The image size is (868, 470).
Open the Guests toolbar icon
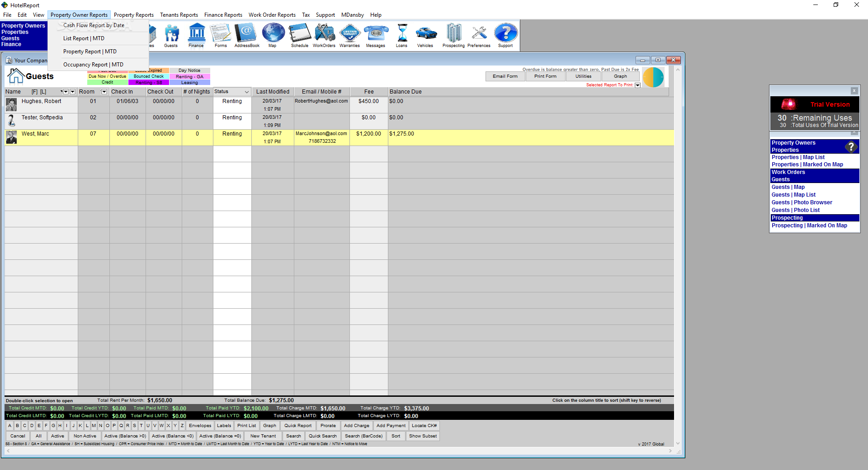[171, 35]
